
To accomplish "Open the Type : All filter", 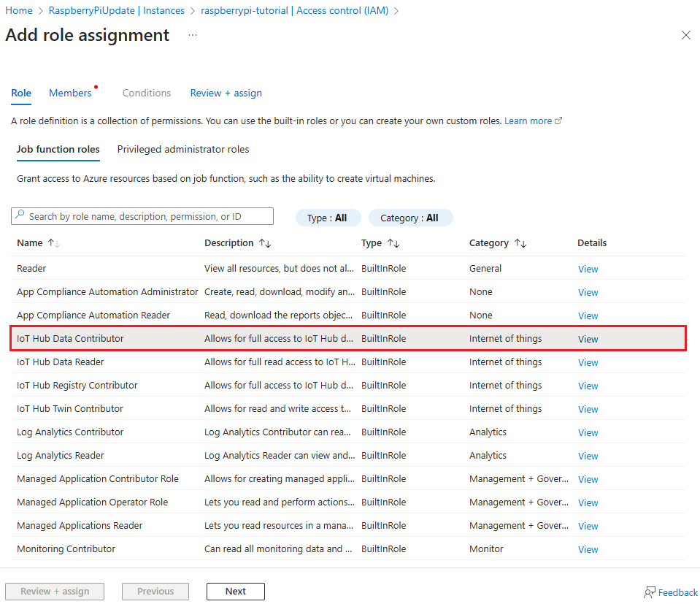I will coord(328,218).
